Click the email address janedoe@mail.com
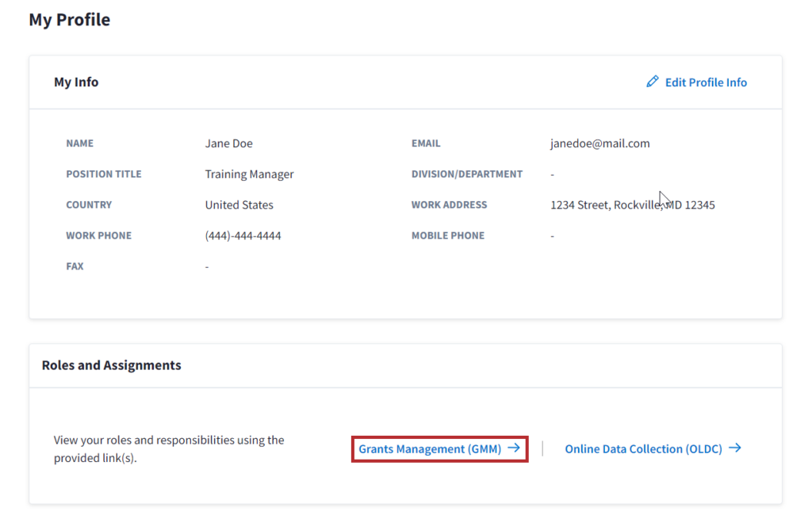Image resolution: width=812 pixels, height=519 pixels. tap(600, 143)
